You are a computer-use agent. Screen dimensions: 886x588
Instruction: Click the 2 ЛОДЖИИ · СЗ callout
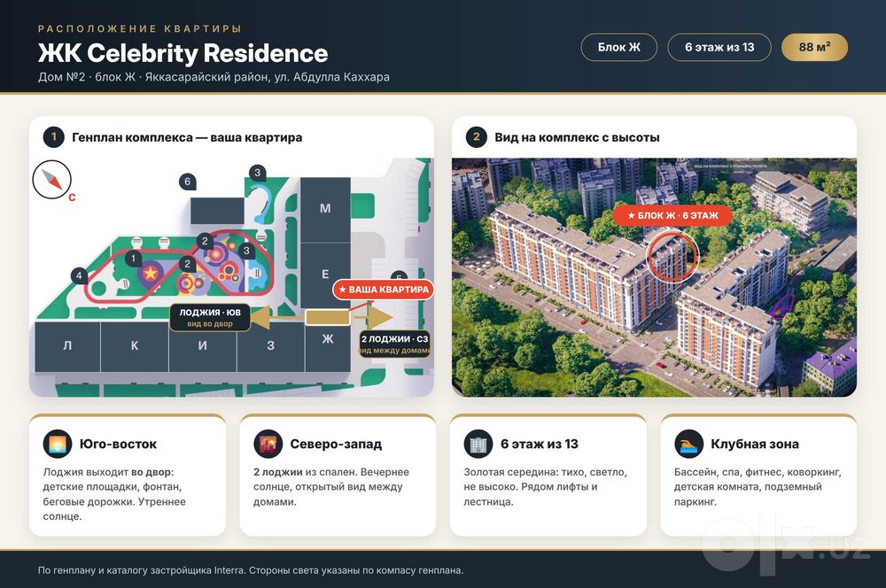click(x=394, y=344)
